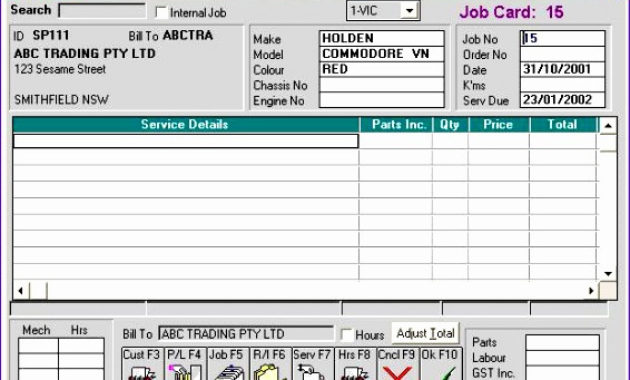Edit the Model field COMMODORE VN
The image size is (630, 380).
tap(382, 53)
